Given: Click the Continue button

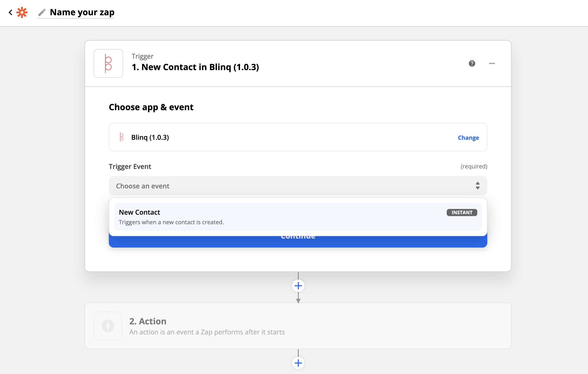Looking at the screenshot, I should click(x=298, y=241).
